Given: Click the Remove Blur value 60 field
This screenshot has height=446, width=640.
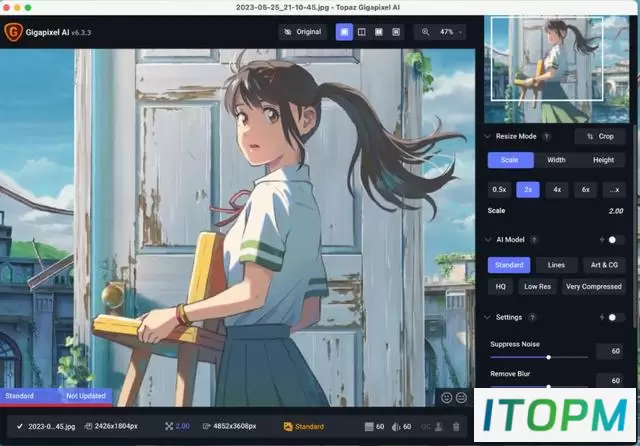Looking at the screenshot, I should point(610,380).
